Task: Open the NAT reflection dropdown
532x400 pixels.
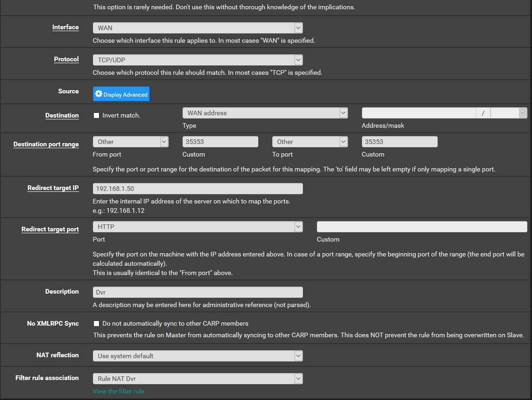Action: coord(197,356)
